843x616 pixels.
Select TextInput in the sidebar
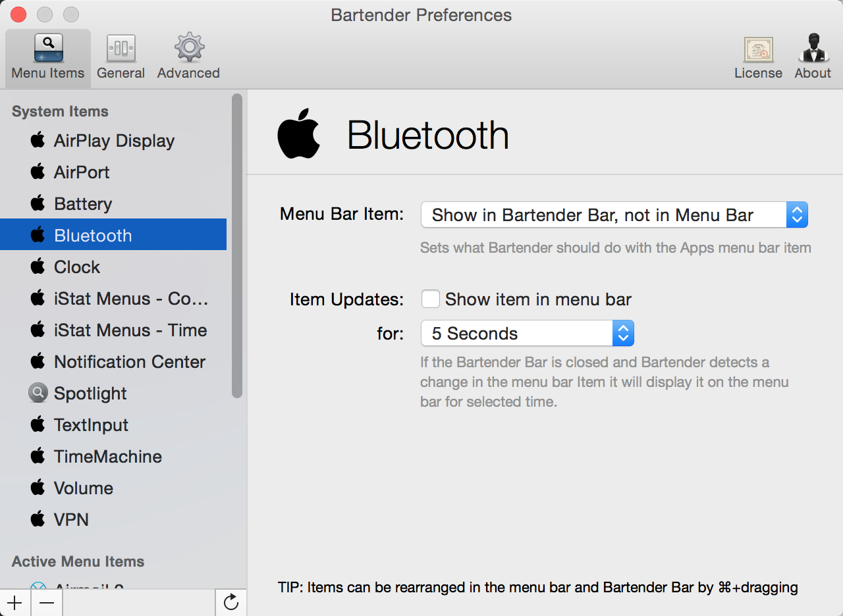point(113,424)
